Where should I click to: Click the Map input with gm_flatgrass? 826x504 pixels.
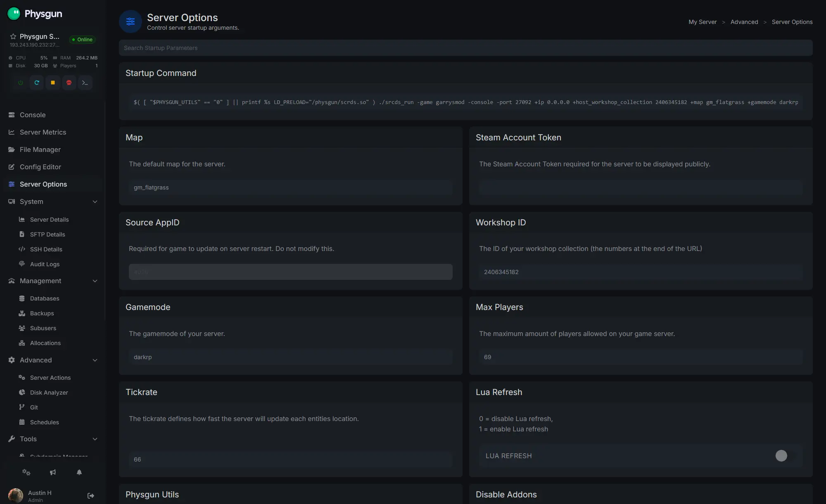coord(290,187)
